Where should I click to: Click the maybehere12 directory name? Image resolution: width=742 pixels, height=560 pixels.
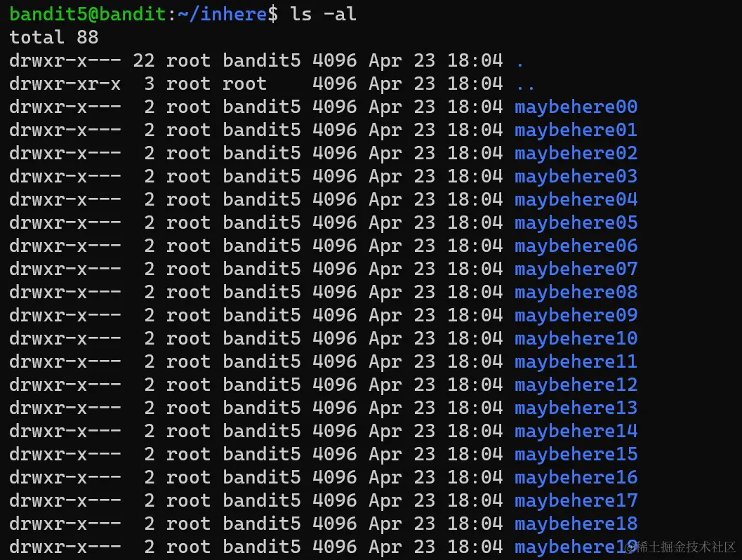pos(576,385)
